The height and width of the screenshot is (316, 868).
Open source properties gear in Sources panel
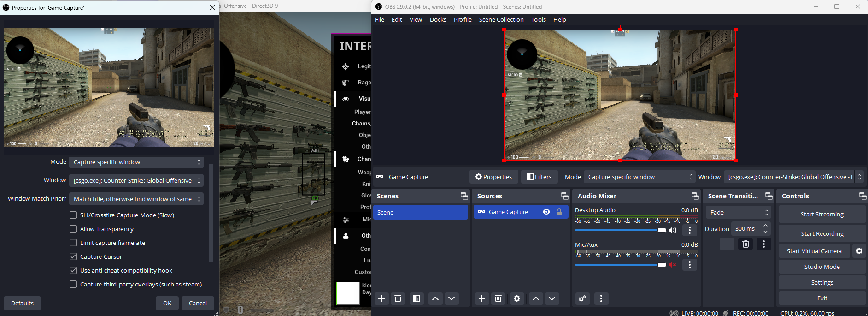(517, 298)
